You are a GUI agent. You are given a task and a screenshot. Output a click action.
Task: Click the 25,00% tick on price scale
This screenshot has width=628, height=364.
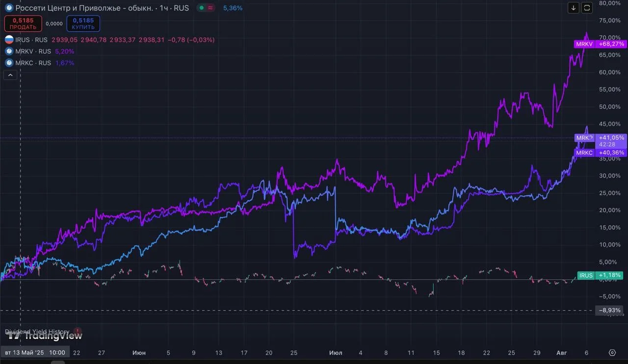[610, 193]
